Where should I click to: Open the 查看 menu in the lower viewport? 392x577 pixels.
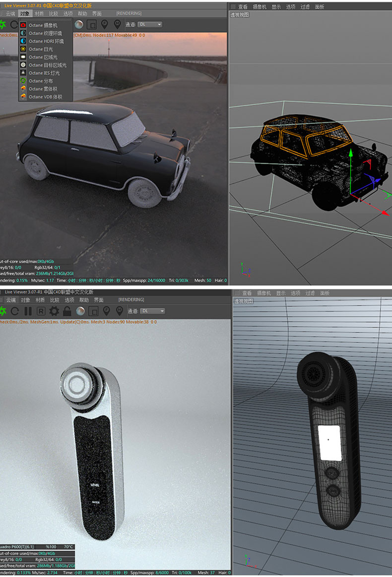[x=247, y=293]
